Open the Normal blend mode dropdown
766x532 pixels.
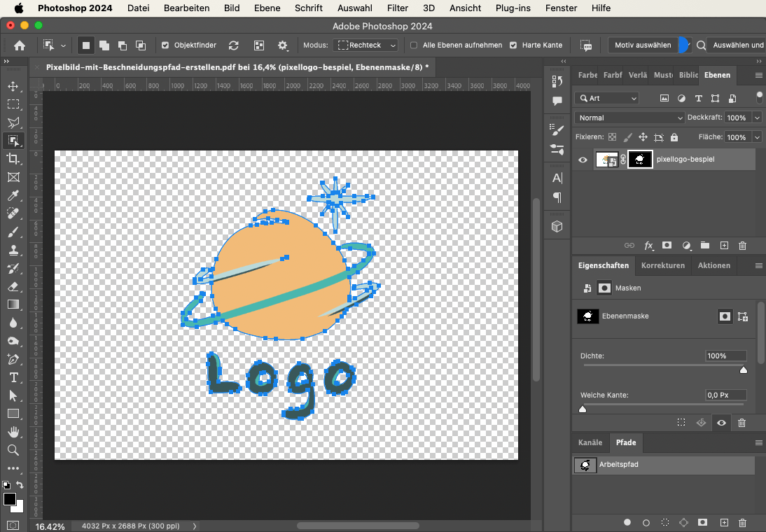(629, 118)
